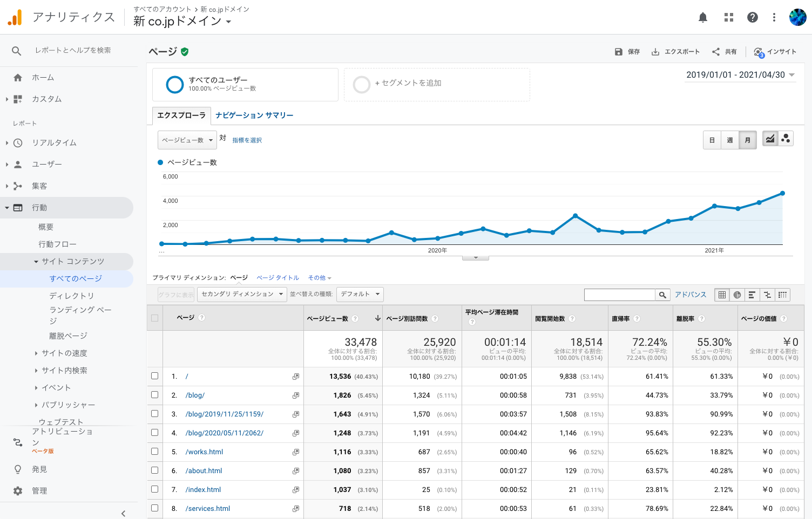Switch dimension to ページ タイトル

click(278, 278)
